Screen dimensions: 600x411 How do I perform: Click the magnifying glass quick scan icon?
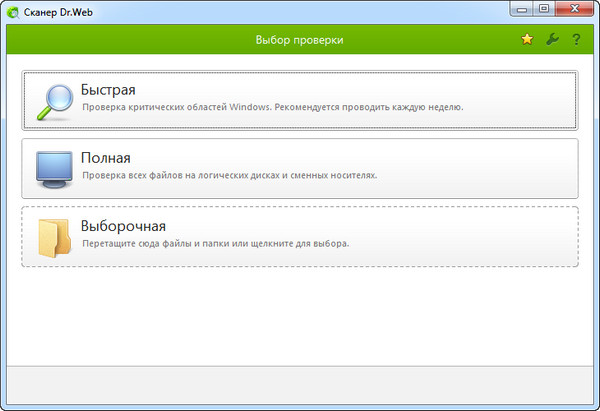click(52, 101)
